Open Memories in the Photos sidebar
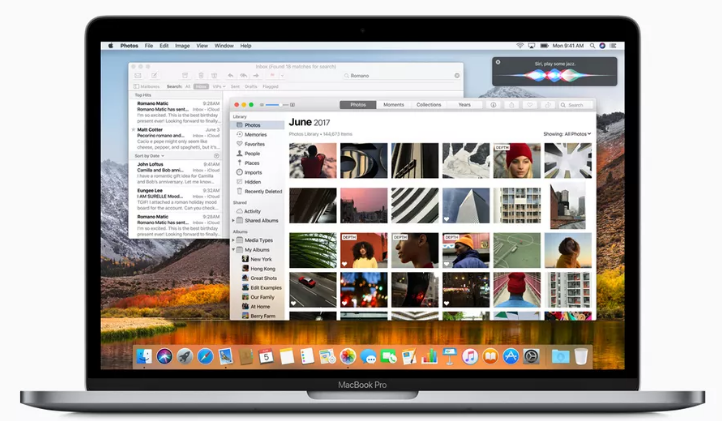The width and height of the screenshot is (722, 421). pyautogui.click(x=254, y=134)
